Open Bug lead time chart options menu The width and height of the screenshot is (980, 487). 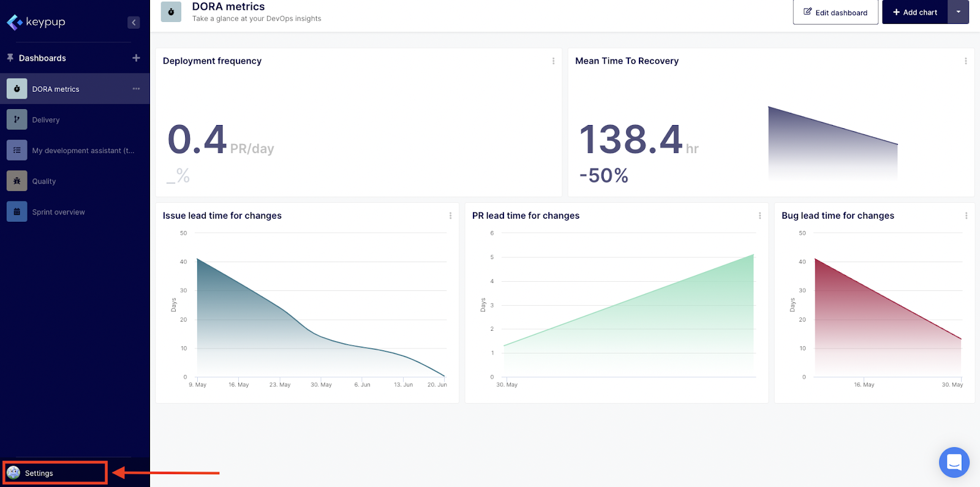966,216
